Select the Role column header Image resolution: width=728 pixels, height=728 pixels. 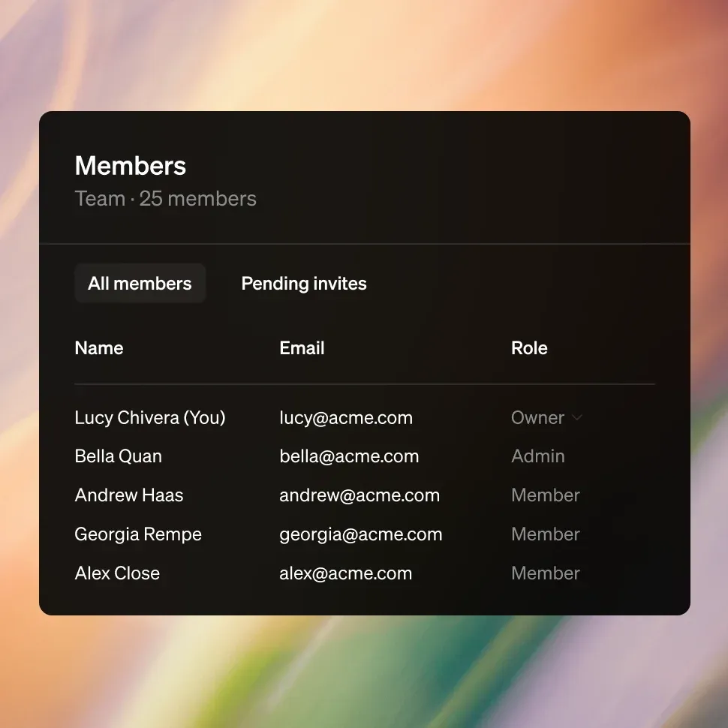tap(529, 347)
